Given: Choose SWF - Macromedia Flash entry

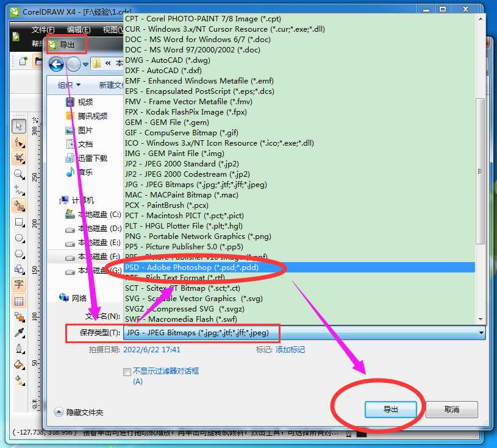Looking at the screenshot, I should click(299, 319).
